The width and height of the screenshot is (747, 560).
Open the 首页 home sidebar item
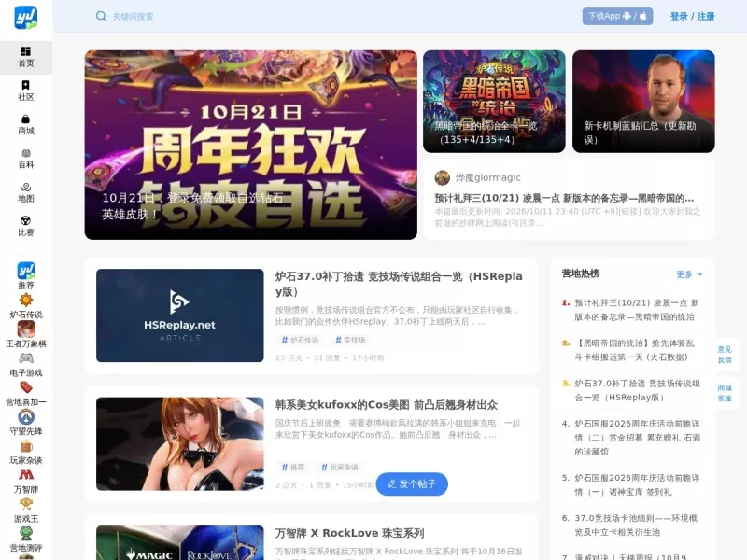[x=26, y=58]
